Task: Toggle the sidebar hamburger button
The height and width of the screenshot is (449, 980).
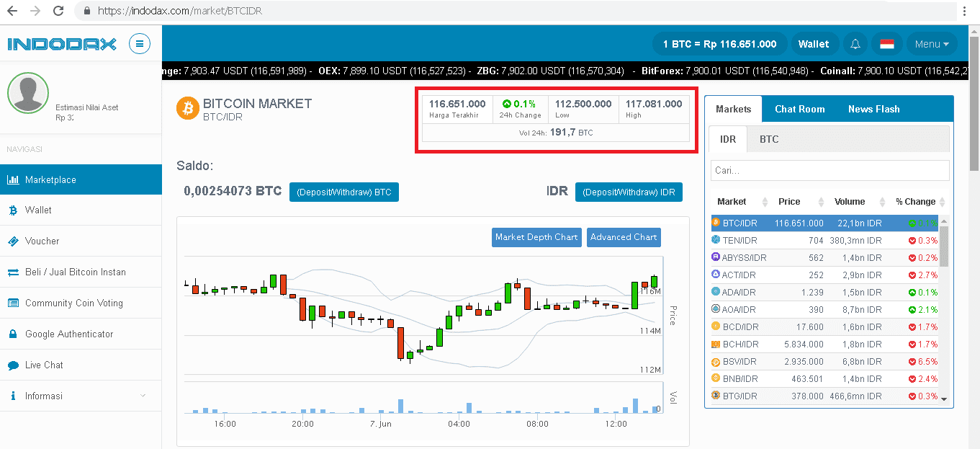Action: click(x=140, y=44)
